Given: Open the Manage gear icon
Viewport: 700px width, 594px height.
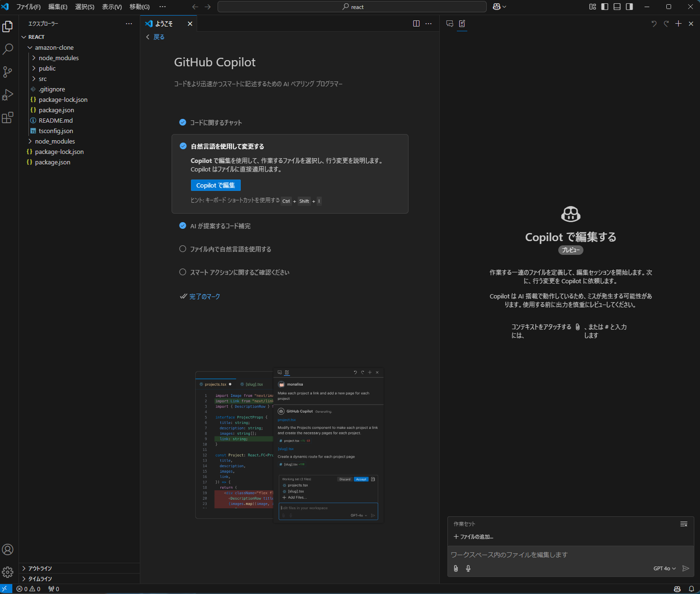Looking at the screenshot, I should click(x=8, y=572).
